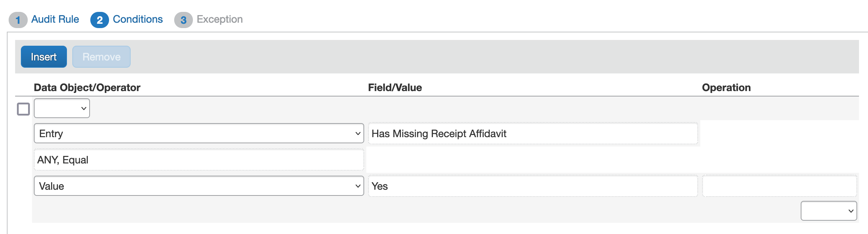The image size is (868, 234).
Task: Expand the empty dropdown under the Operation field
Action: click(828, 211)
